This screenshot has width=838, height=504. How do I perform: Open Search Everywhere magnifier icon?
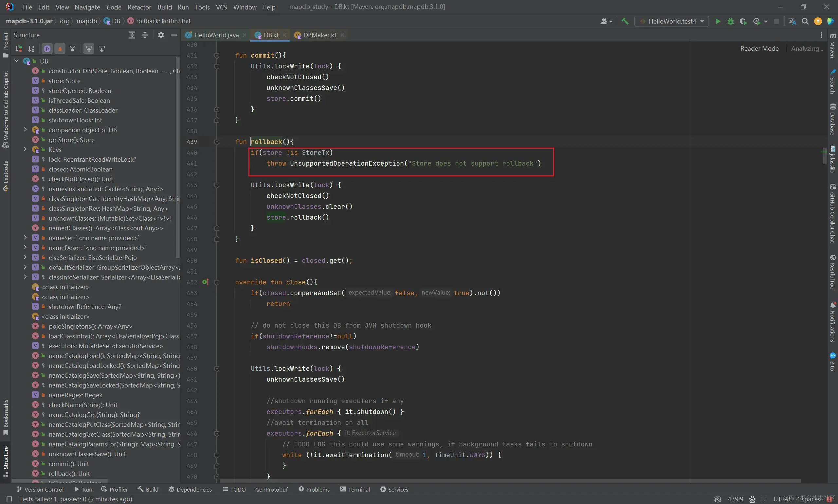click(805, 21)
